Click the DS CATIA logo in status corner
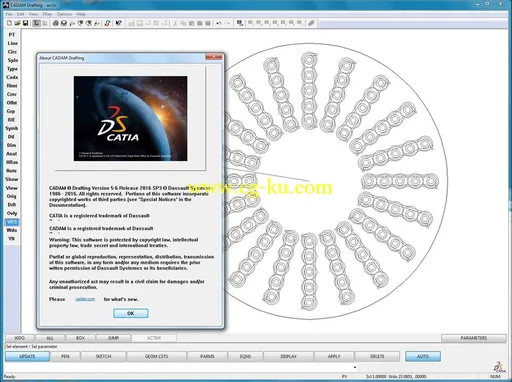Image resolution: width=512 pixels, height=382 pixels. [x=499, y=367]
